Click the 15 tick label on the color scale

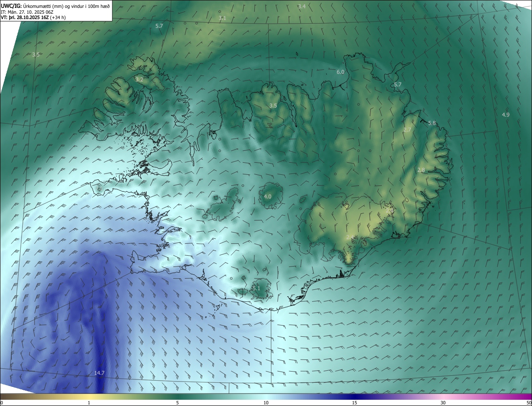(355, 403)
